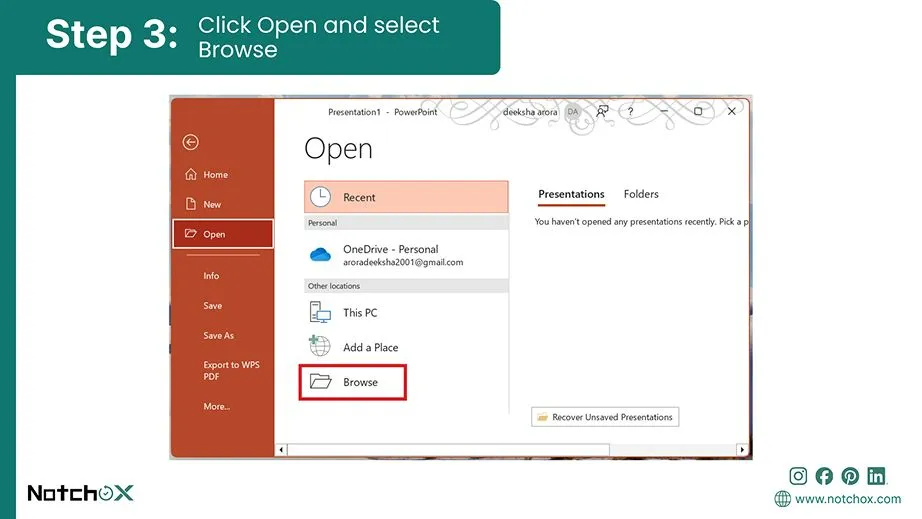922x519 pixels.
Task: Click the Open folder icon in sidebar
Action: pos(191,233)
